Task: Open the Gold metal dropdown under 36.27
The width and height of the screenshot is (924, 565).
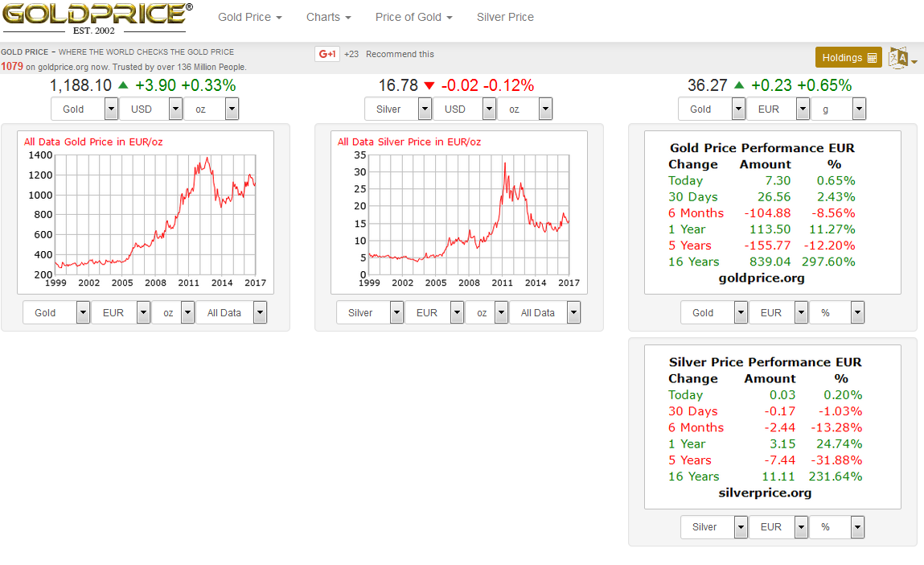Action: [x=712, y=109]
